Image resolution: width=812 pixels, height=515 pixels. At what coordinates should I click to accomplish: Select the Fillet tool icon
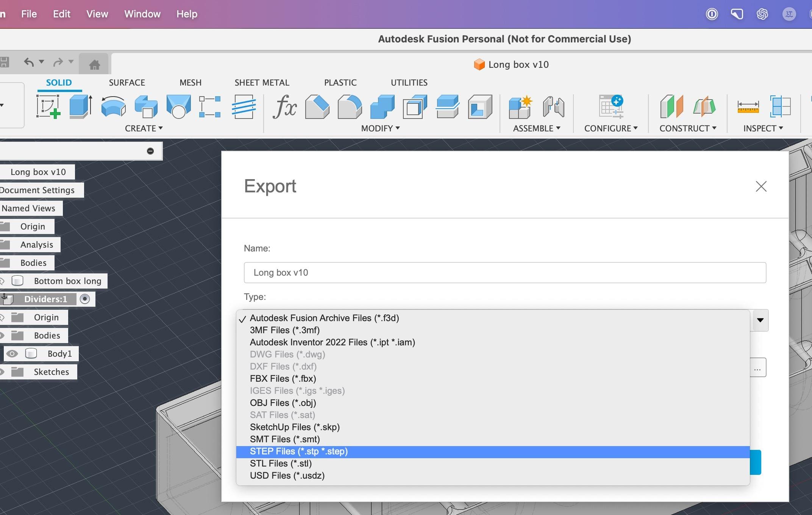(x=350, y=106)
